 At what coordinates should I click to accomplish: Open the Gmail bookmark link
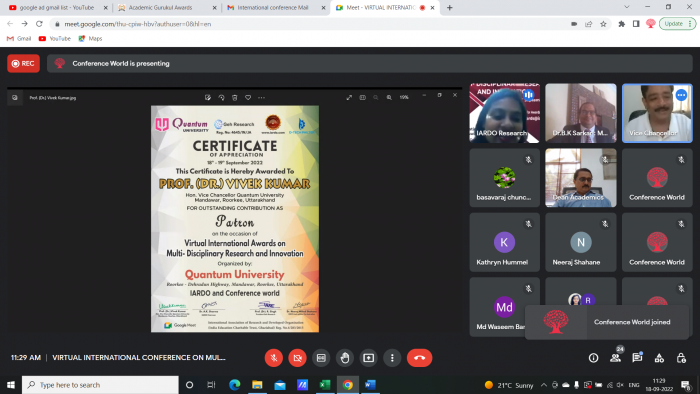coord(19,38)
